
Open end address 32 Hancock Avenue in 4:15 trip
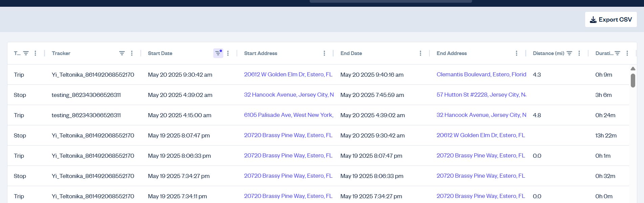(481, 115)
